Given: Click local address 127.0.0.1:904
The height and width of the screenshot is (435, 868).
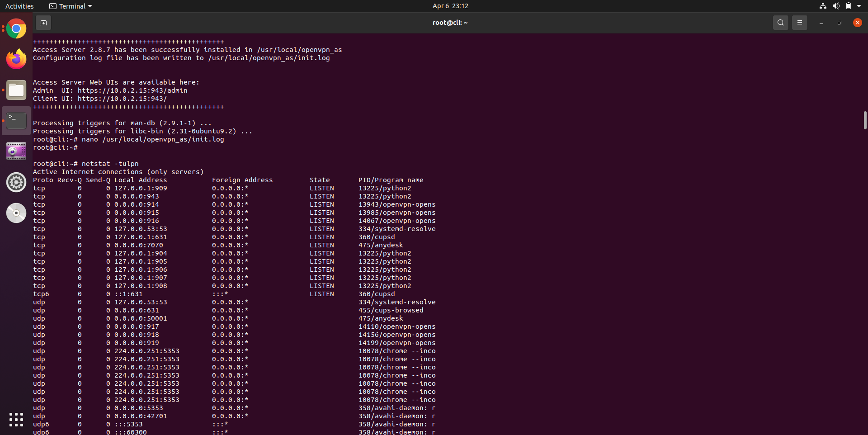Looking at the screenshot, I should click(141, 253).
